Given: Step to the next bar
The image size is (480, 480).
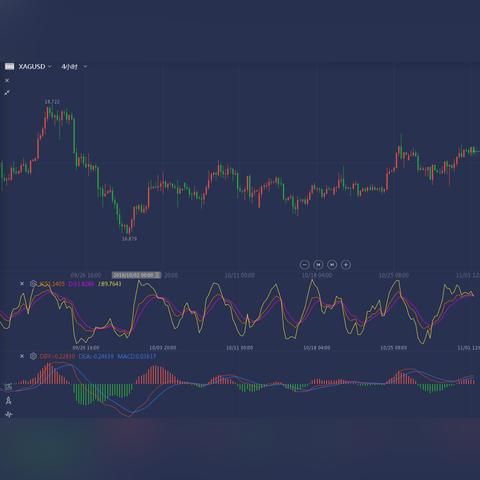Looking at the screenshot, I should pos(332,265).
